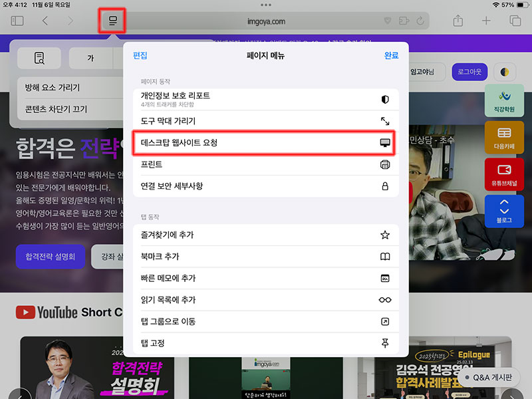Click the reader view page icon

39,59
